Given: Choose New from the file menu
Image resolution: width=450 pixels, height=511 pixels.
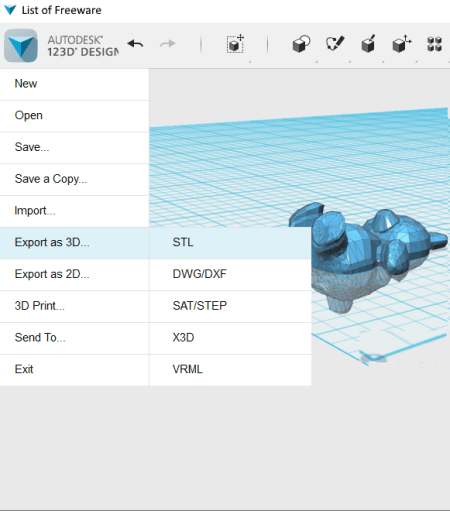Looking at the screenshot, I should pyautogui.click(x=74, y=84).
